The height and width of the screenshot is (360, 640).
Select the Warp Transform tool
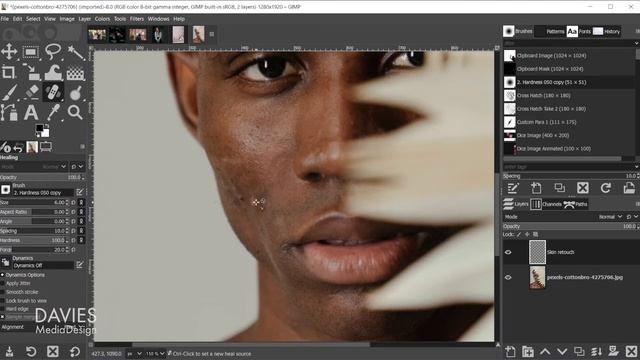tap(53, 72)
